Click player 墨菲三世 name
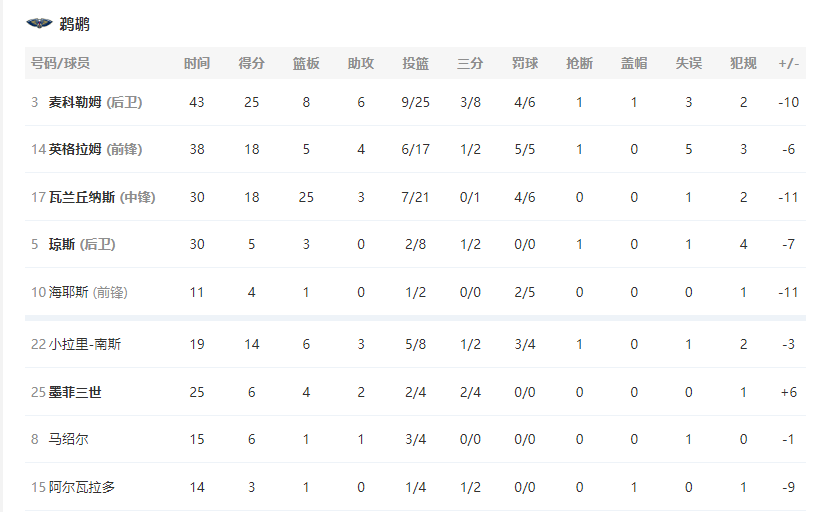This screenshot has height=512, width=827. tap(75, 392)
